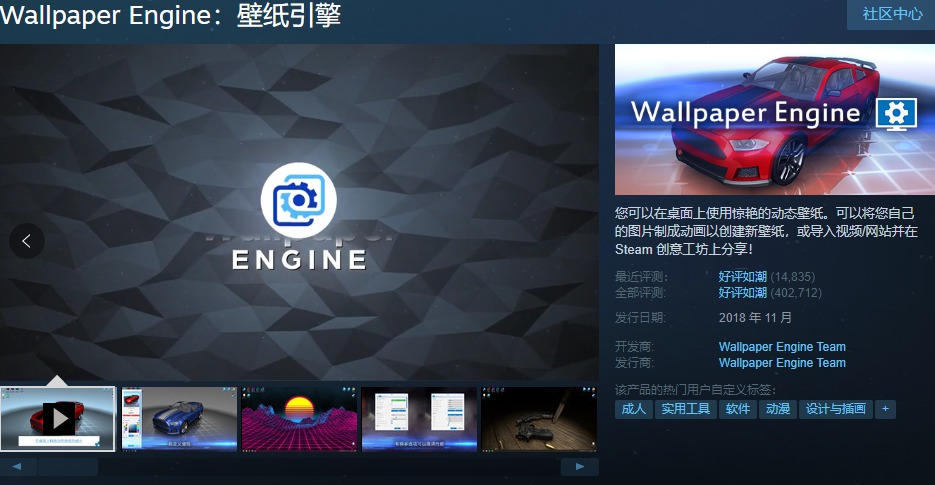Click the thumbnail strip left scroll arrow
This screenshot has width=935, height=485.
[x=18, y=467]
